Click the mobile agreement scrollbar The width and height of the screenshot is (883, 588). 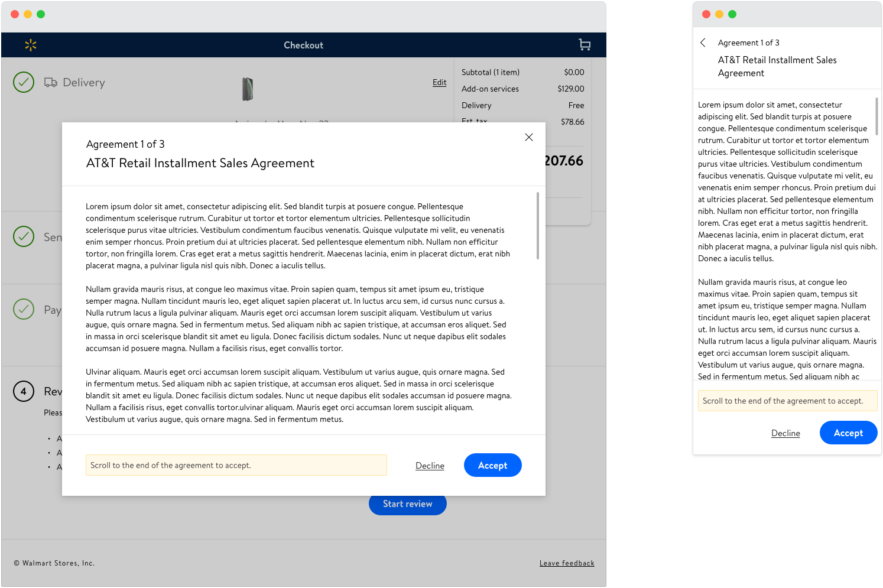[x=876, y=116]
